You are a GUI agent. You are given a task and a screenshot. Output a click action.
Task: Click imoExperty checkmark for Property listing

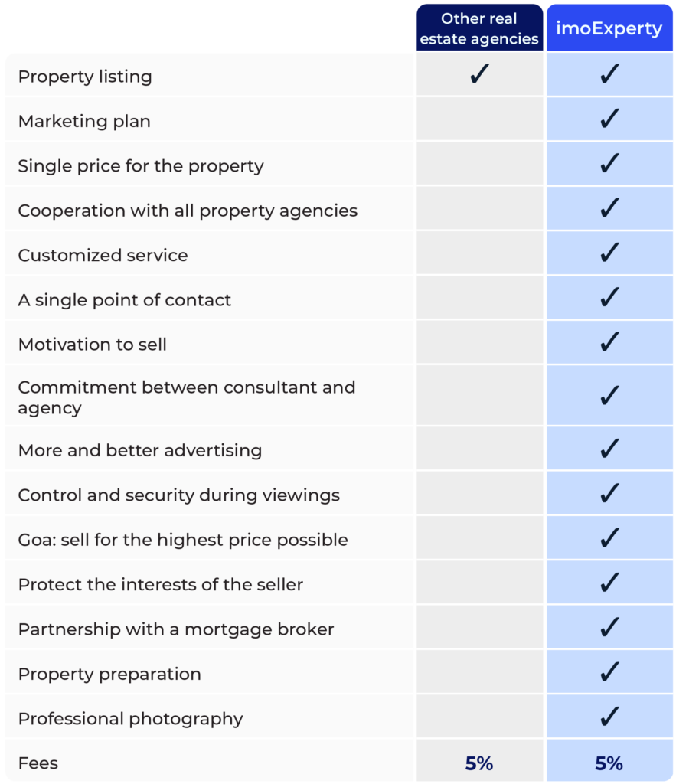(609, 73)
